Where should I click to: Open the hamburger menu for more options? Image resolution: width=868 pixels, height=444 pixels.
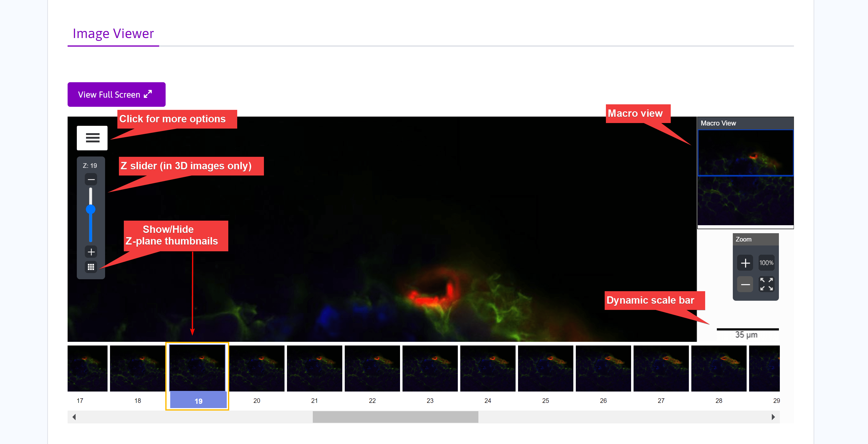point(92,138)
